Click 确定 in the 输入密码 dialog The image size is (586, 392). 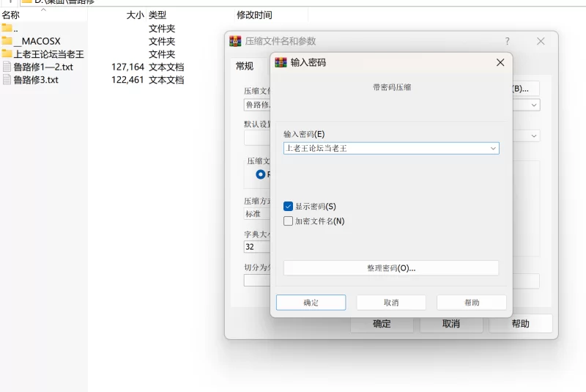tap(311, 303)
